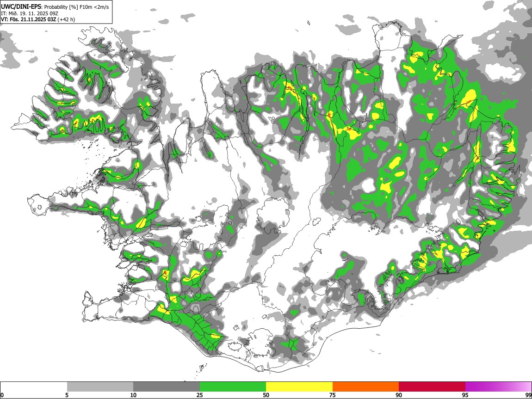Click the orange 75-90 legend swatch
This screenshot has width=532, height=399.
pyautogui.click(x=365, y=387)
